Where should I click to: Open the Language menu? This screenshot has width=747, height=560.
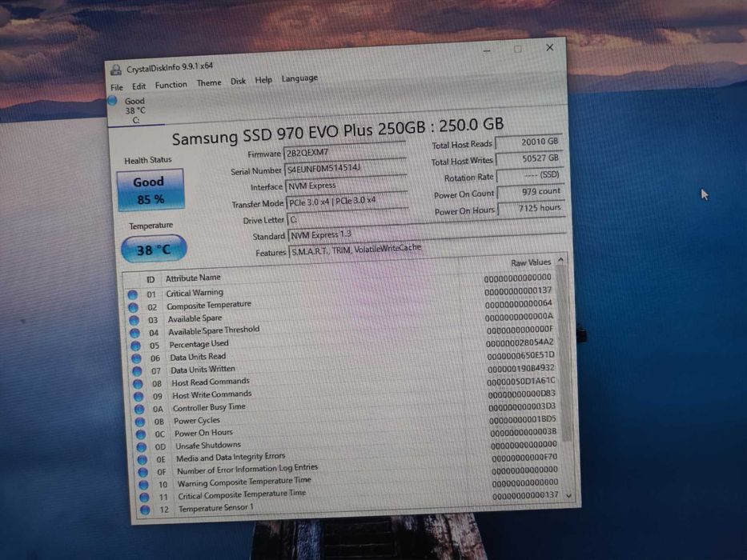[x=299, y=78]
